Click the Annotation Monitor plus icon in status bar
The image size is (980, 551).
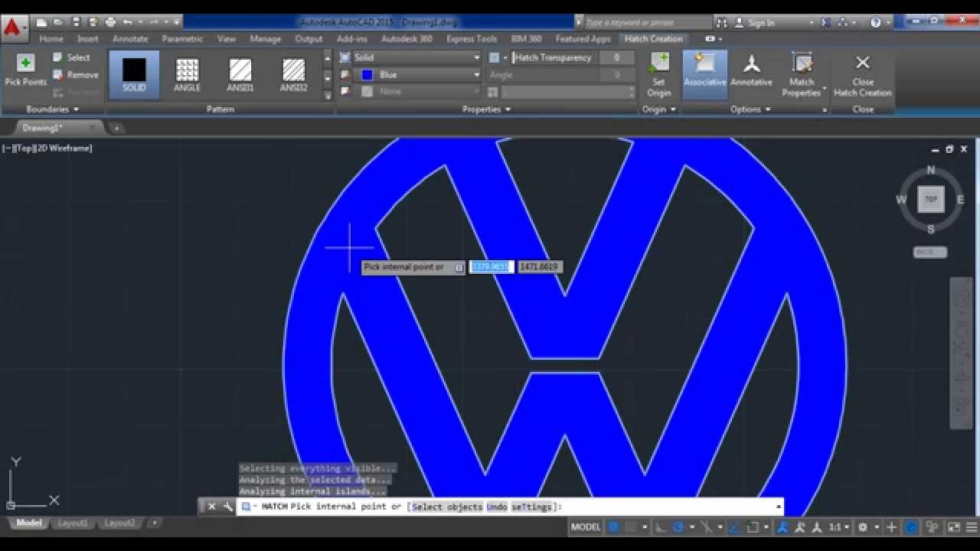click(x=891, y=527)
